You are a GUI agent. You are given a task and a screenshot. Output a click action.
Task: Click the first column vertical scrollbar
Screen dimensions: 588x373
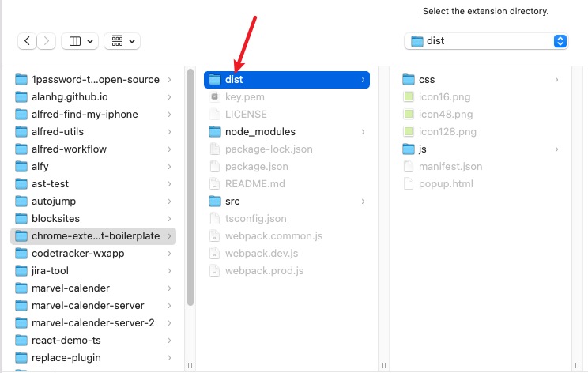click(190, 187)
